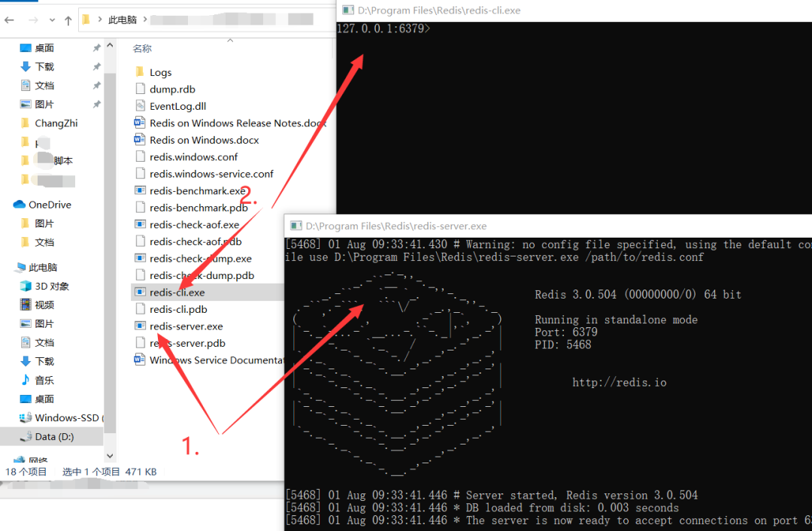
Task: Select Redis on Windows.docx document
Action: 204,140
